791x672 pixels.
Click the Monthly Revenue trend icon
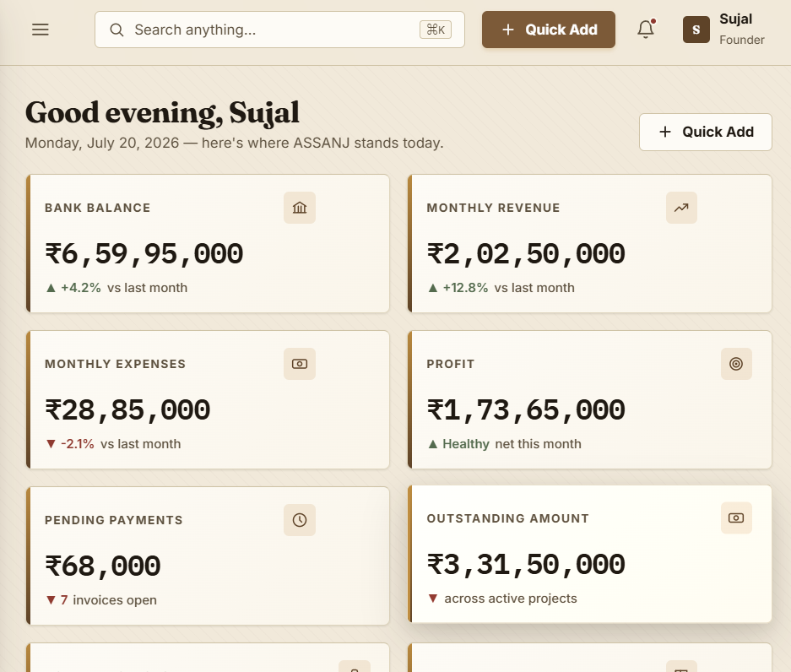[681, 208]
